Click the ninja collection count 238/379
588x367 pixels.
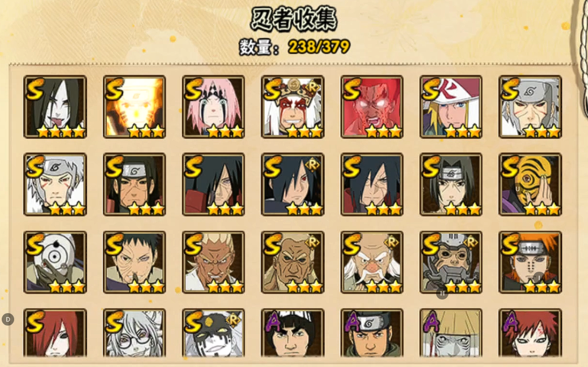coord(319,47)
